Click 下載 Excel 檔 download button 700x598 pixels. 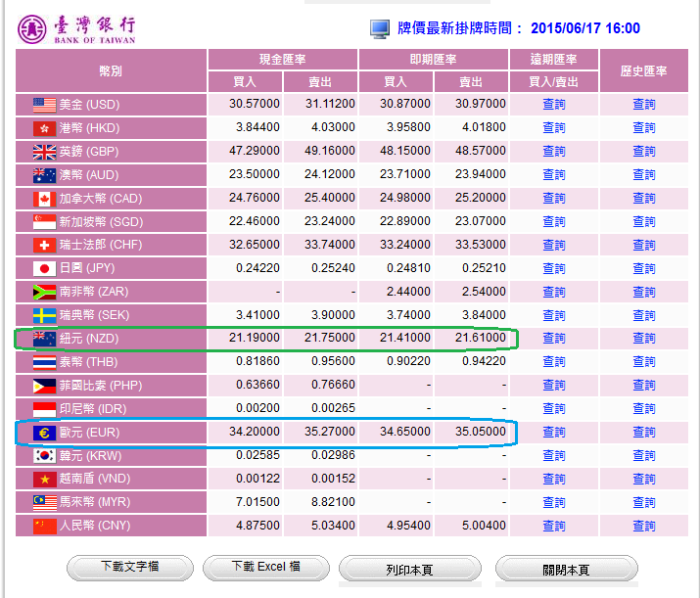coord(266,568)
